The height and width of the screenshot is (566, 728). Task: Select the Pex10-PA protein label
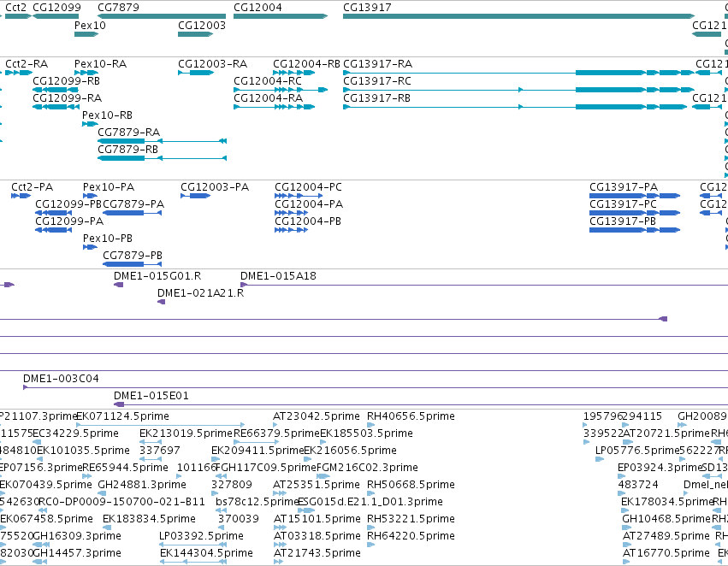[108, 187]
